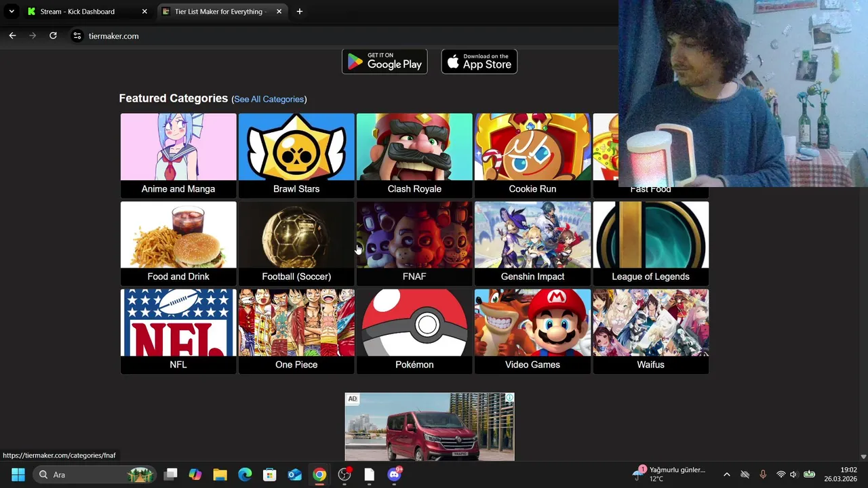Select the Chrome taskbar icon
Viewport: 868px width, 488px height.
(319, 474)
